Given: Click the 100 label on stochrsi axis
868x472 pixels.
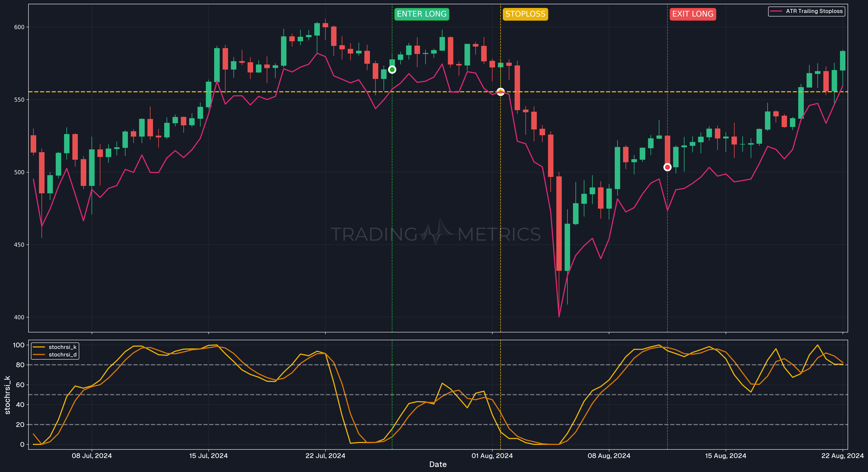Looking at the screenshot, I should [18, 345].
